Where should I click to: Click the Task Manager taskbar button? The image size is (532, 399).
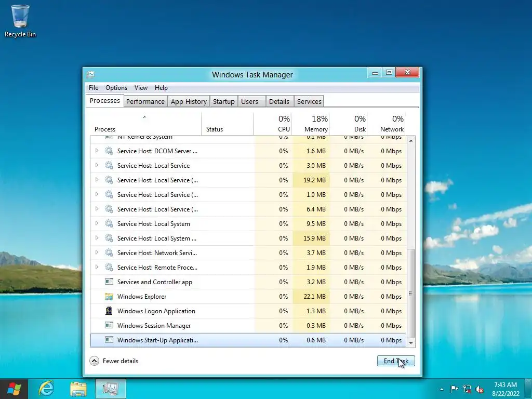tap(110, 389)
